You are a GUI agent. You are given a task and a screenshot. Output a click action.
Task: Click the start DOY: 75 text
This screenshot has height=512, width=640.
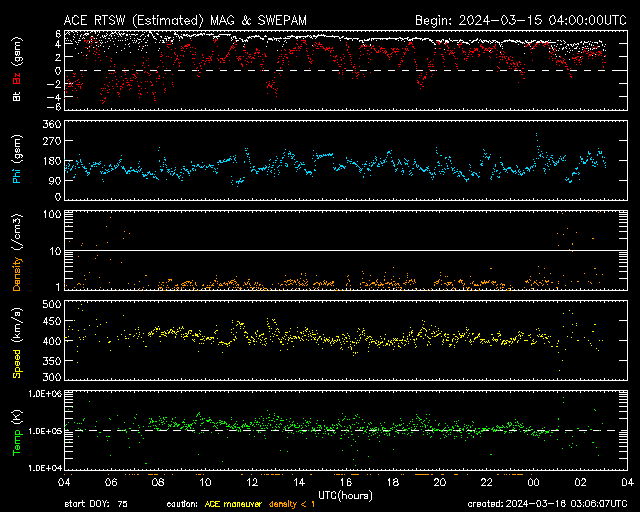pos(96,503)
